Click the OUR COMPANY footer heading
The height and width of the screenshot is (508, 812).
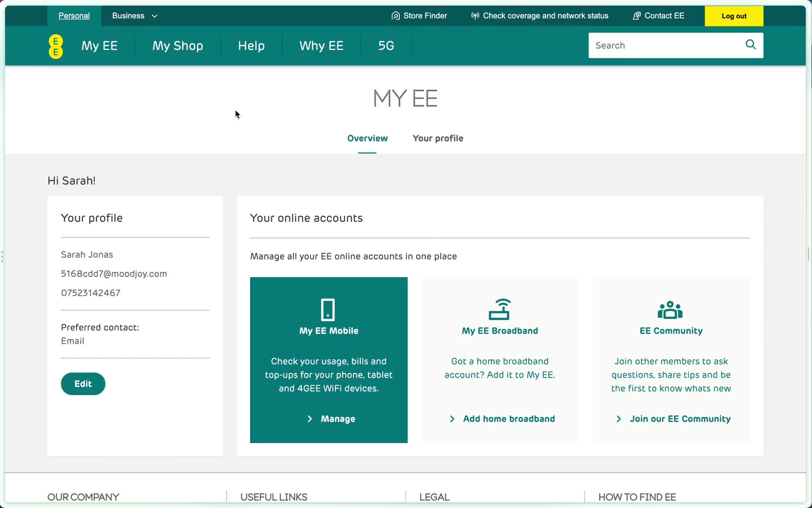click(x=83, y=497)
